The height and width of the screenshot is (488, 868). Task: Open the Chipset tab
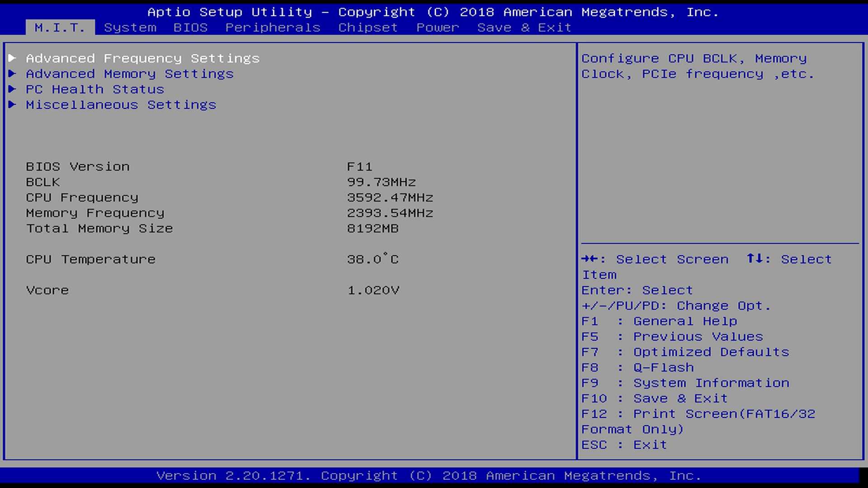click(x=368, y=28)
